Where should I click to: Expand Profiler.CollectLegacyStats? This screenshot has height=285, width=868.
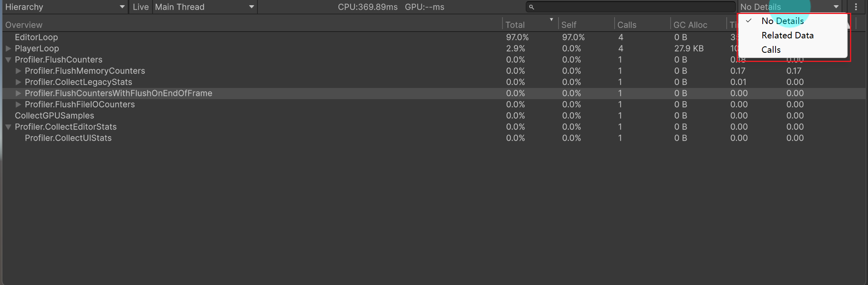coord(18,82)
